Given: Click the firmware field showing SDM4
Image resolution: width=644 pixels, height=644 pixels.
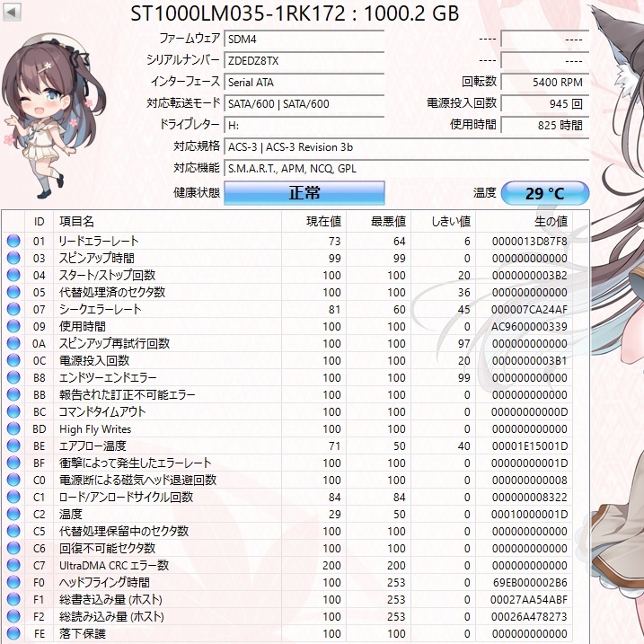Looking at the screenshot, I should click(304, 39).
